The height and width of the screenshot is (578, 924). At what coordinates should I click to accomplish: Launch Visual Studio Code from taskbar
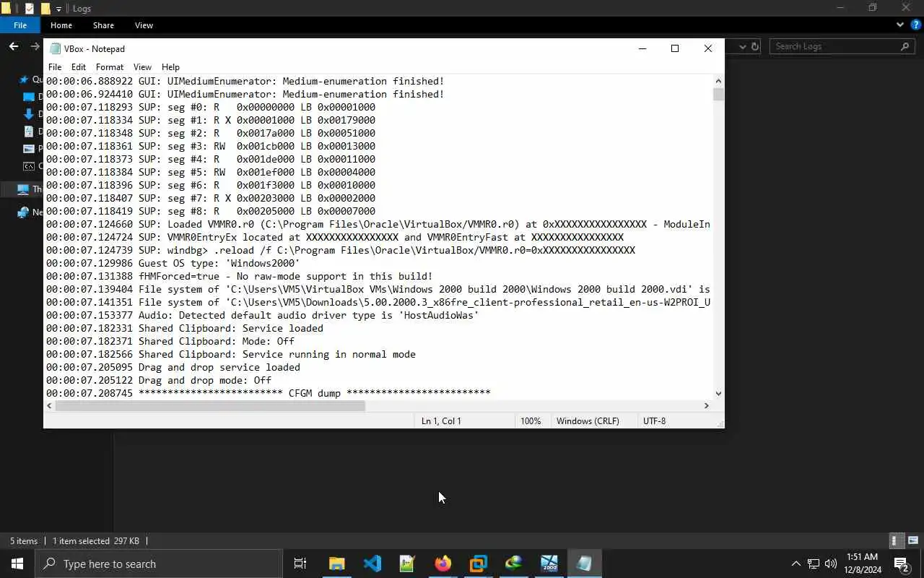click(x=372, y=564)
